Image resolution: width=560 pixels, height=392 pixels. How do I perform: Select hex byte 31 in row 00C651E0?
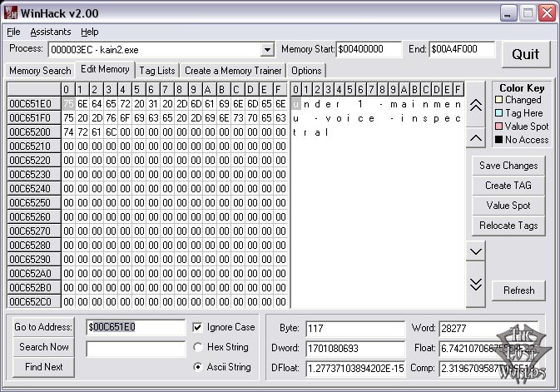coord(153,104)
